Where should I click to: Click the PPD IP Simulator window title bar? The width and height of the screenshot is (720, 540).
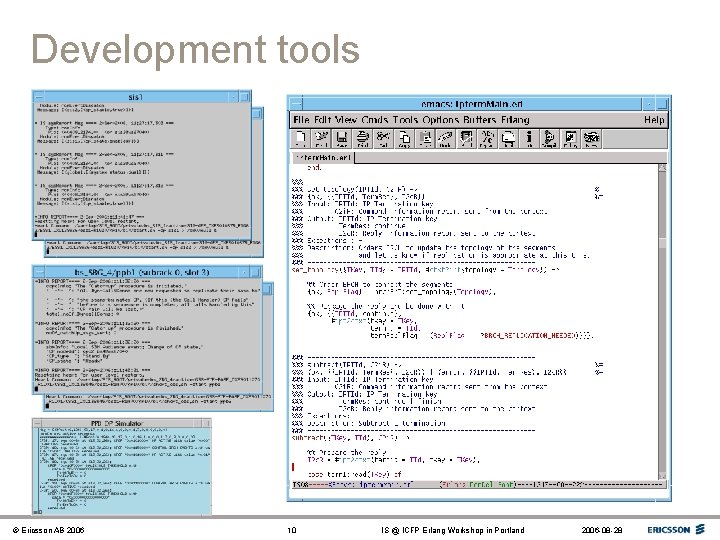[x=118, y=423]
